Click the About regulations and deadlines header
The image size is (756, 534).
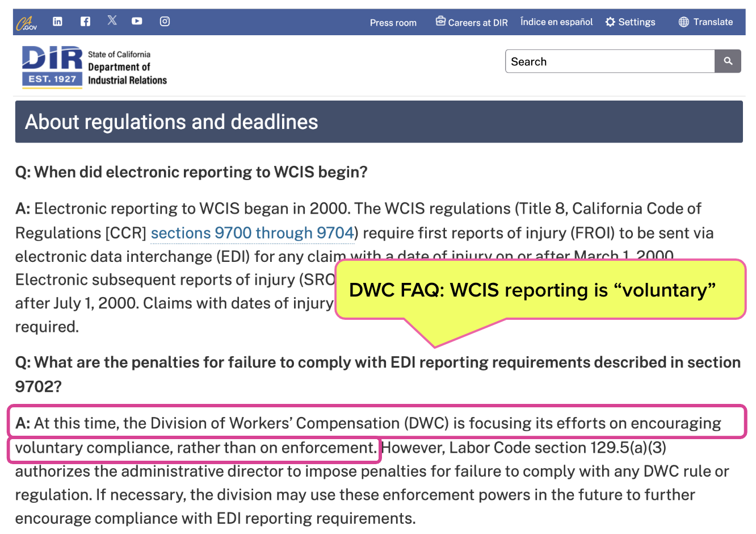[x=171, y=122]
